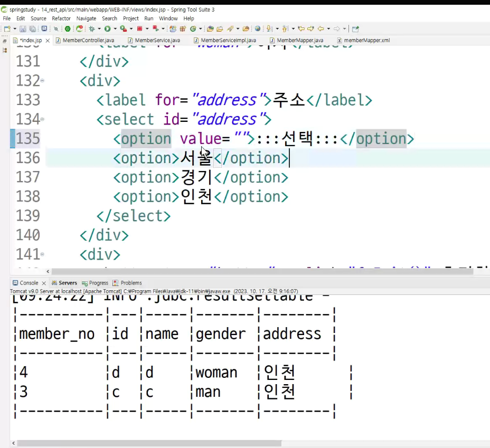
Task: Open the Window menu
Action: click(168, 18)
